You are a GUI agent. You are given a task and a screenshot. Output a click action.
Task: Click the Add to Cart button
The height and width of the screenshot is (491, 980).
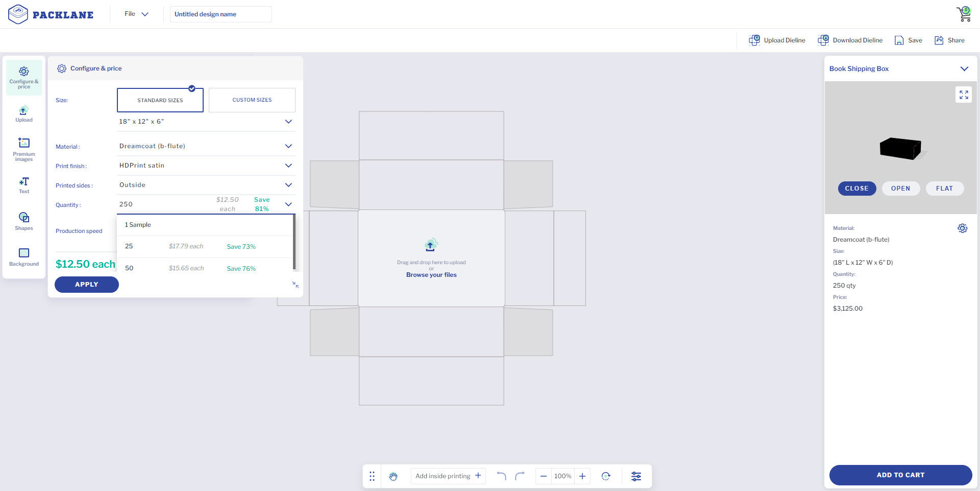900,475
